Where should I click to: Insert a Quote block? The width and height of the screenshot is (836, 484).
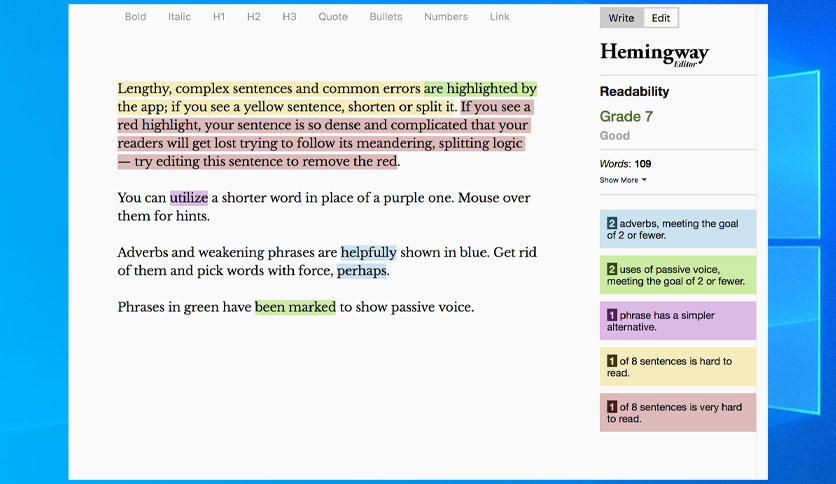[333, 17]
